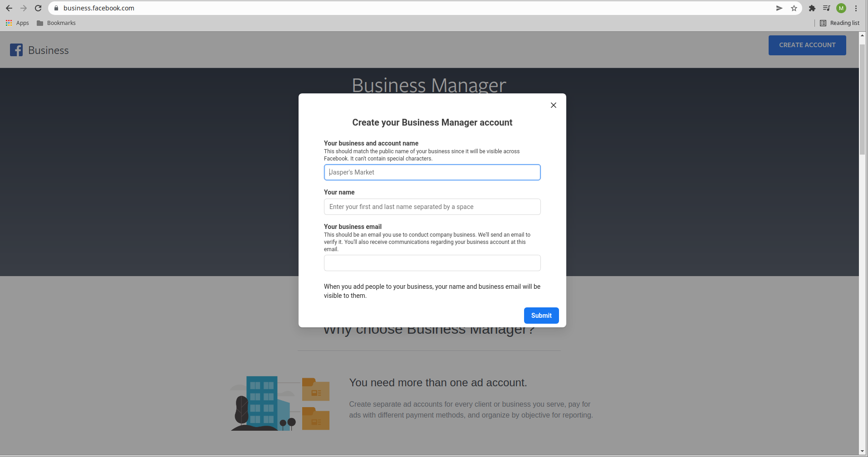Click 'Create your Business Manager account' title
The width and height of the screenshot is (868, 457).
(432, 122)
